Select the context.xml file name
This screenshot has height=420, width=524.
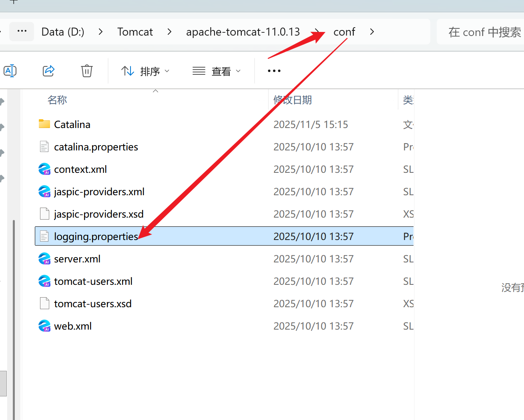[x=80, y=169]
